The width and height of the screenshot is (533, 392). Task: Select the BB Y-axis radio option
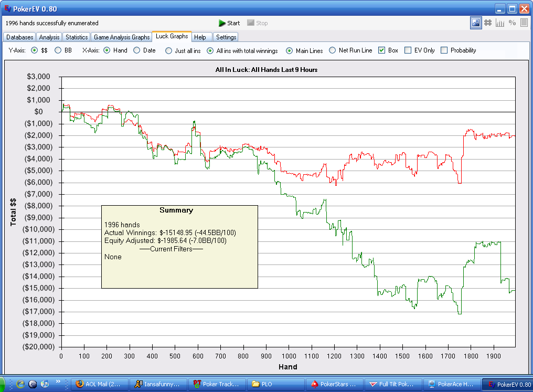point(58,50)
